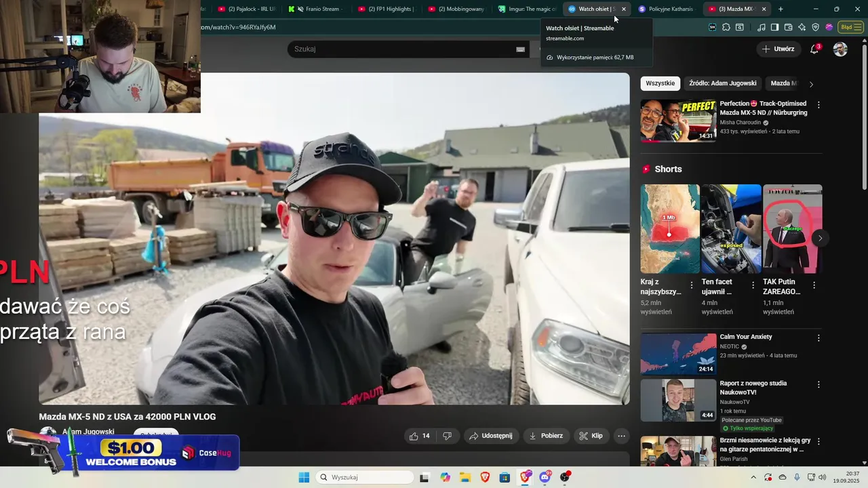
Task: Open options for Raport z nowego studia video
Action: click(x=818, y=384)
